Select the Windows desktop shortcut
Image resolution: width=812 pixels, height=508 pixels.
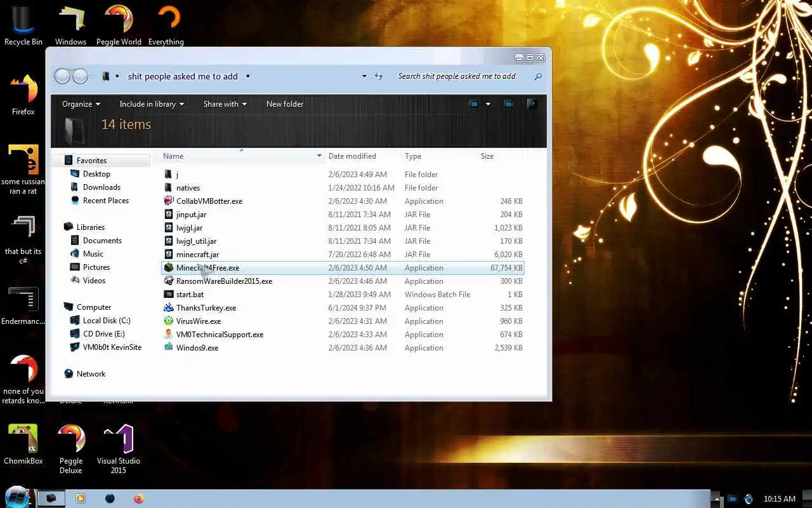[70, 26]
